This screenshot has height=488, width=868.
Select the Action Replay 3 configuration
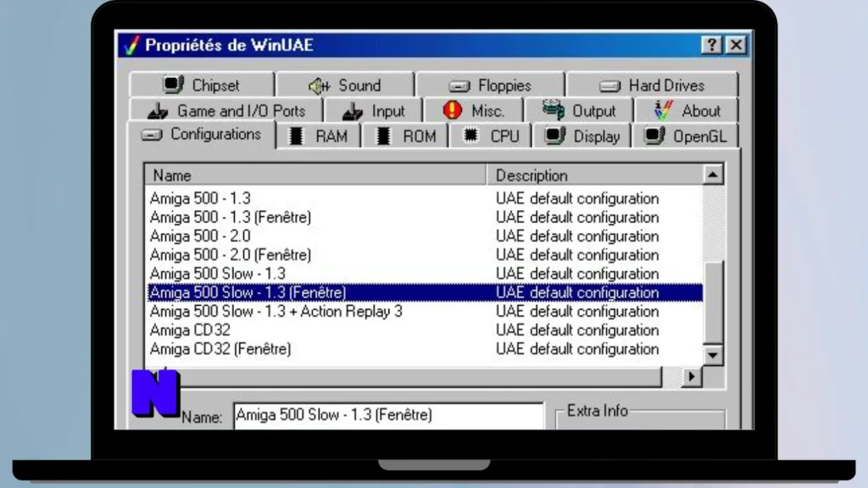pos(425,311)
